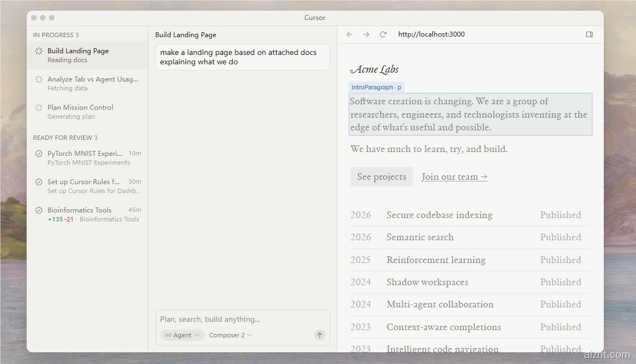The width and height of the screenshot is (636, 364).
Task: Click the Set up Cursor Rules check icon
Action: click(x=39, y=182)
